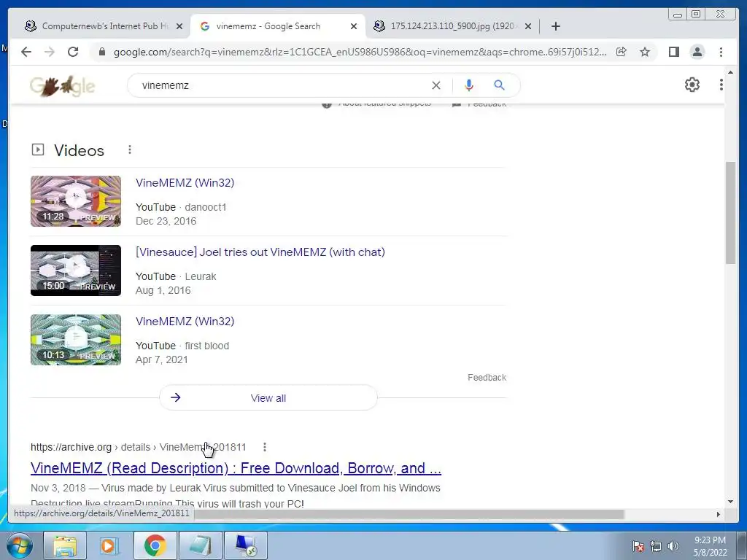Select vinememz Google Search tab
The height and width of the screenshot is (560, 747).
278,26
